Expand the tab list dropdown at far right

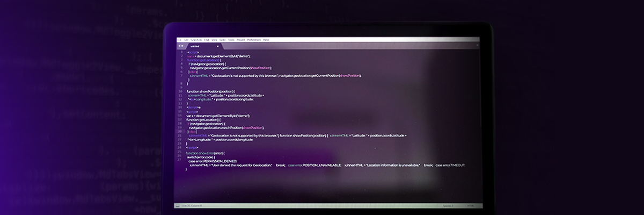478,46
